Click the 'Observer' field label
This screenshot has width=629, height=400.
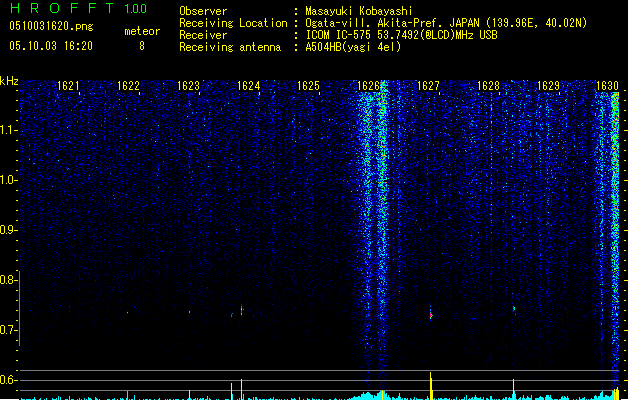coord(203,11)
